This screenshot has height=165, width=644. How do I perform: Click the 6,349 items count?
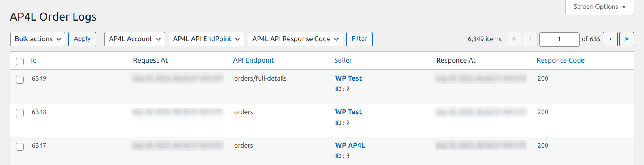pos(485,39)
